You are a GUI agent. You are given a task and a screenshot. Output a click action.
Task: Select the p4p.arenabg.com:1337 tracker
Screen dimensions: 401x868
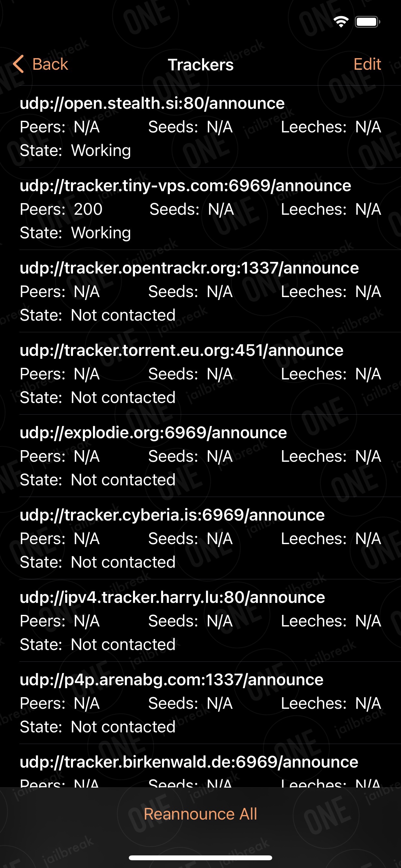click(200, 703)
